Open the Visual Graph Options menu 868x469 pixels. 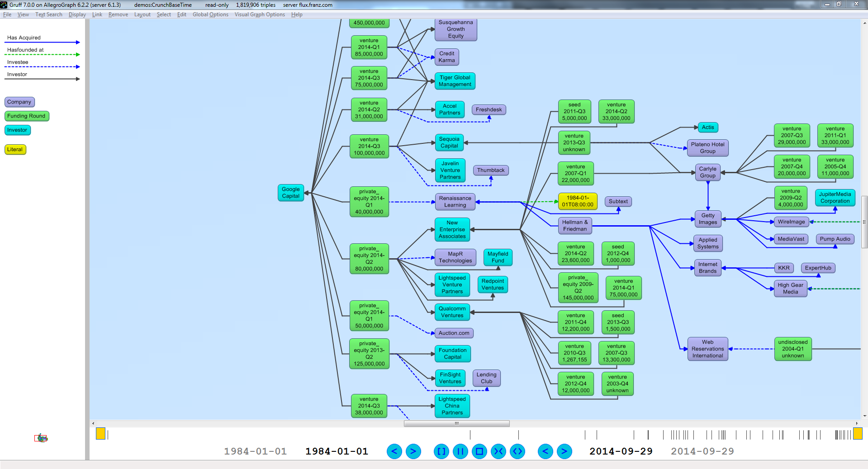coord(259,14)
